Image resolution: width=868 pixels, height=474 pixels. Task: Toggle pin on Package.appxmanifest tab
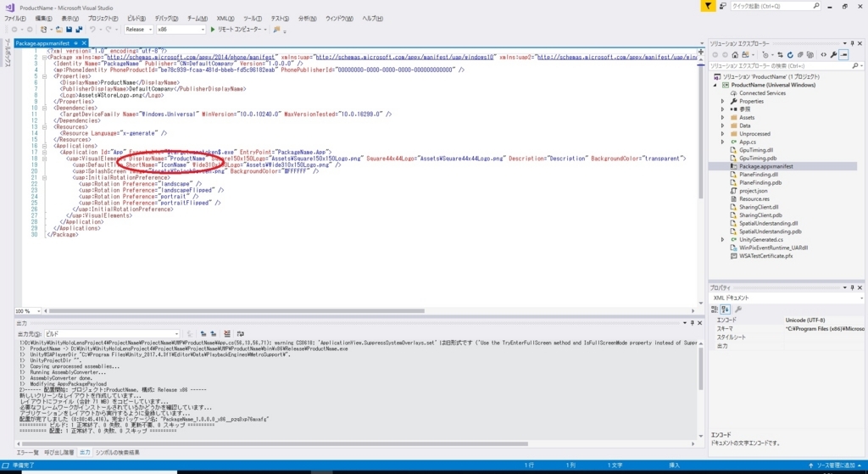[75, 43]
